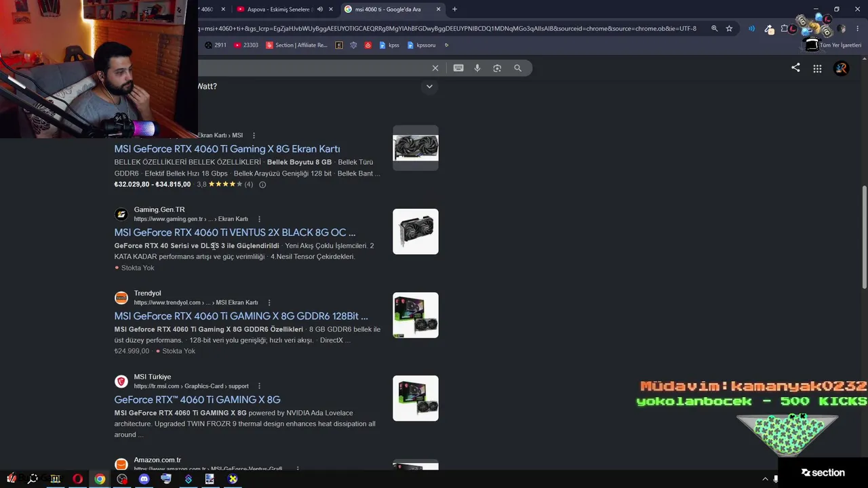Open the Google apps grid
Screen dimensions: 868x488
point(817,68)
